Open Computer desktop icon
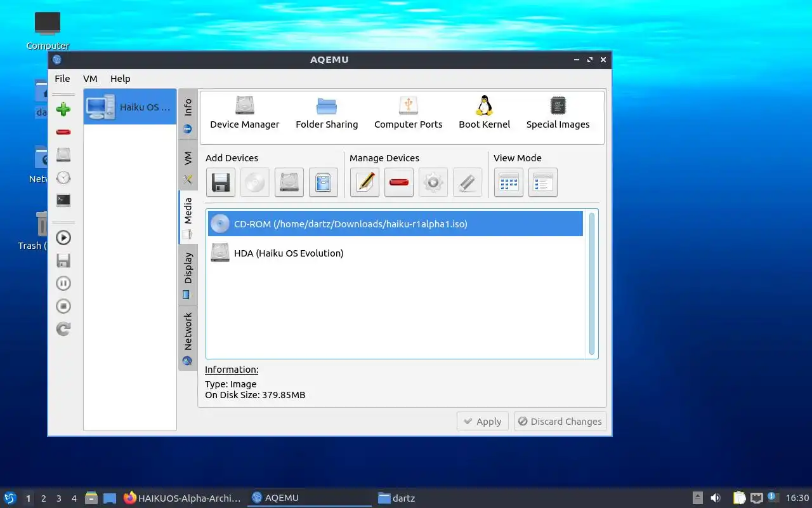 (x=48, y=30)
